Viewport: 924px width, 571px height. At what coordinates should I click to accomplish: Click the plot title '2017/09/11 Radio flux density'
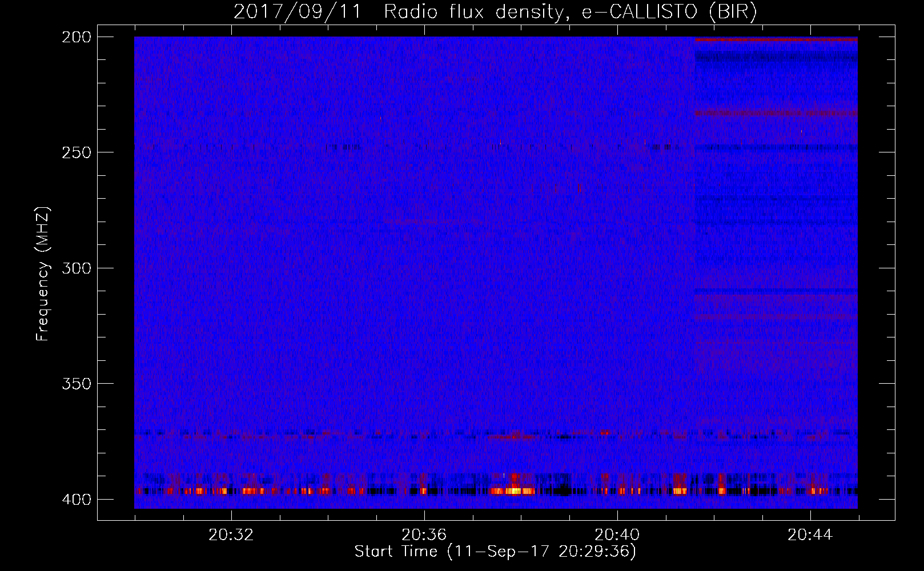pos(495,11)
